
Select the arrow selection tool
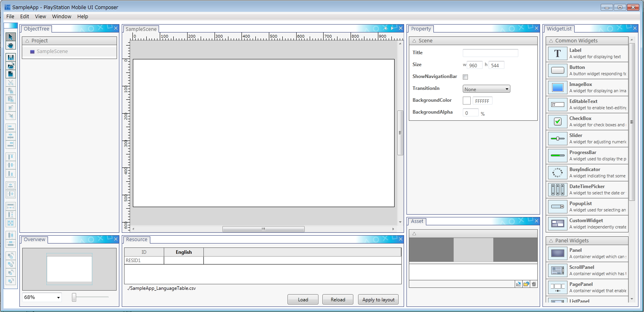[11, 37]
